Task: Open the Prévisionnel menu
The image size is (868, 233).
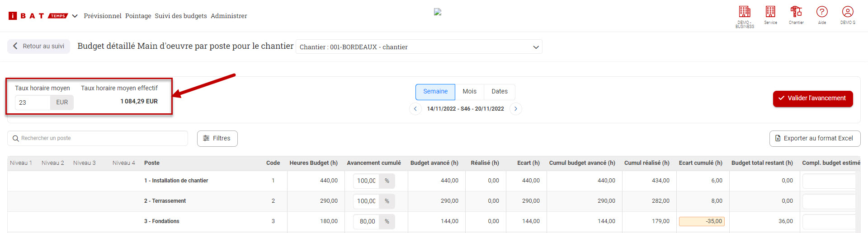Action: pos(103,16)
